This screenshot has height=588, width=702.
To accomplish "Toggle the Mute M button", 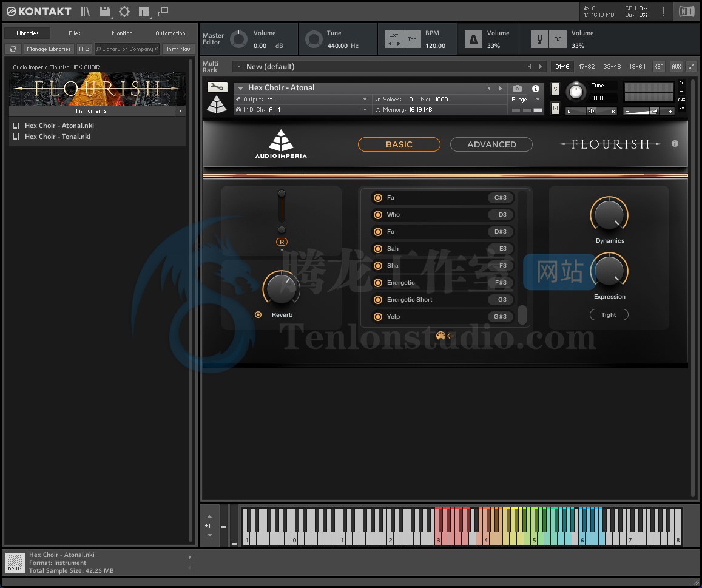I will point(555,109).
